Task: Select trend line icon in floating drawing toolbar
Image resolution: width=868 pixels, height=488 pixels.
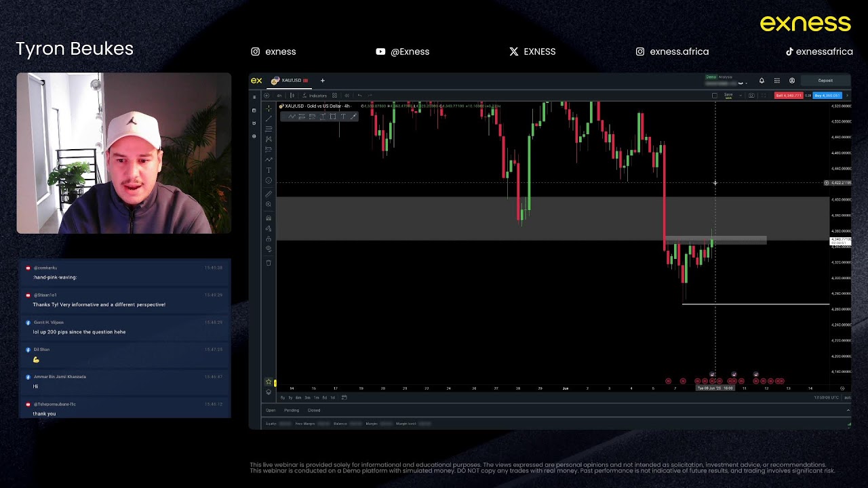Action: [292, 117]
